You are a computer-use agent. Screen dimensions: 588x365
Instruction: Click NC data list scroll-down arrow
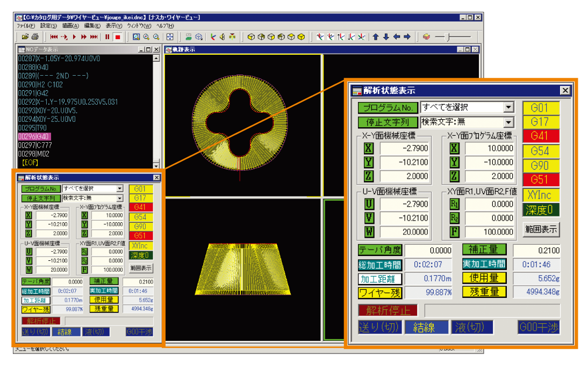[x=156, y=165]
